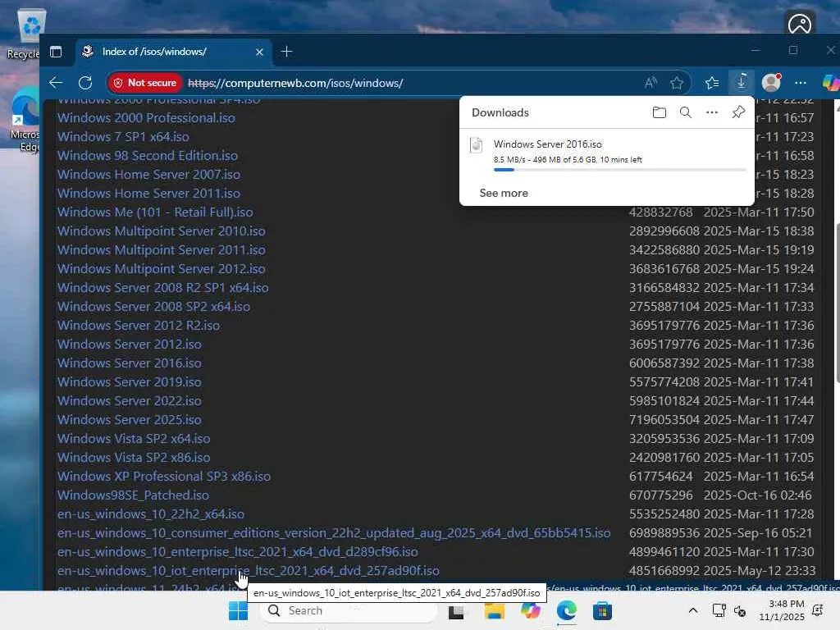This screenshot has width=840, height=630.
Task: Open Edge Settings and more menu
Action: (x=801, y=83)
